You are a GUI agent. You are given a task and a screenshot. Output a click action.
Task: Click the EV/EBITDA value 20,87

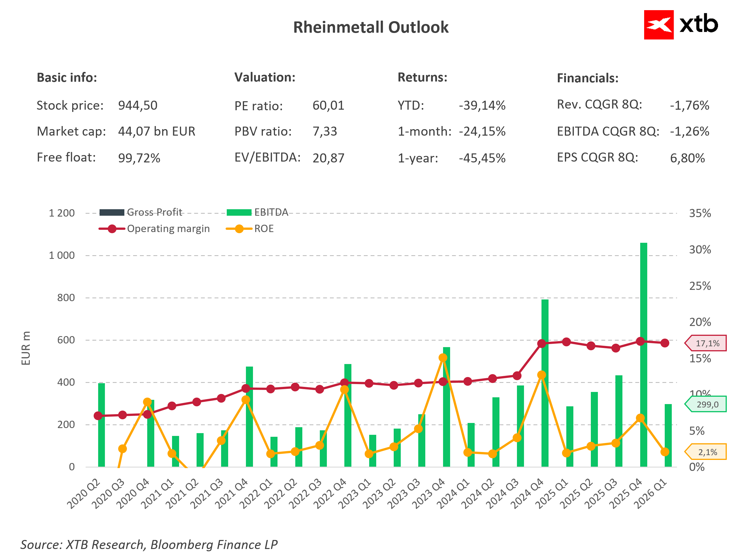point(328,158)
